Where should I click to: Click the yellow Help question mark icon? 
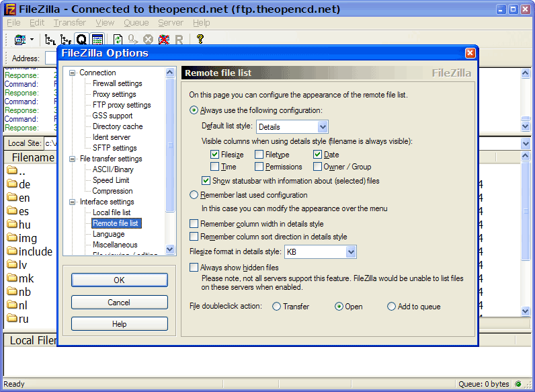200,39
